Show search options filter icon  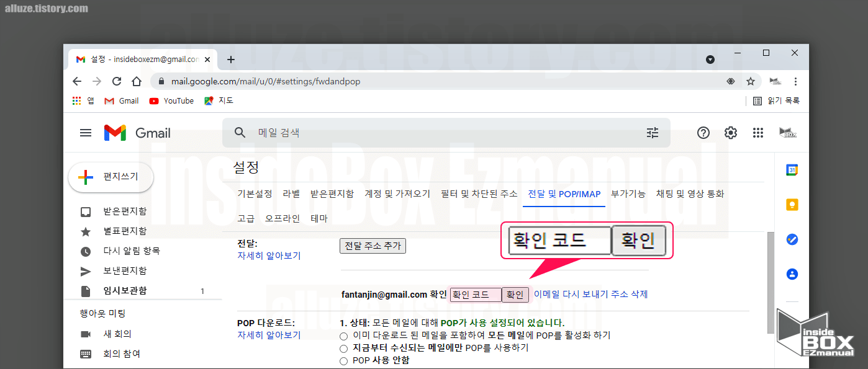click(x=652, y=132)
